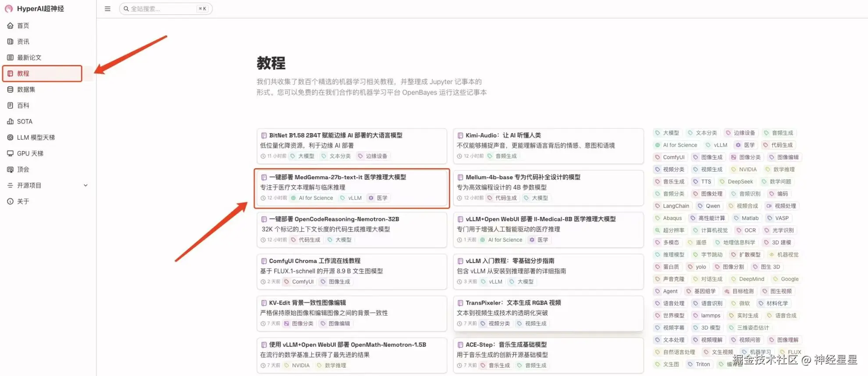Click the GPU 天梯 monitor icon
This screenshot has width=868, height=376.
(x=10, y=153)
